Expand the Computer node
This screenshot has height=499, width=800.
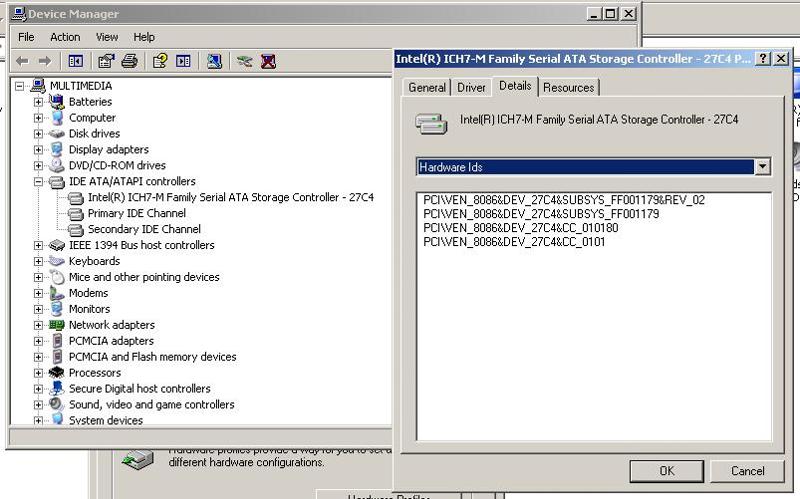click(x=38, y=118)
